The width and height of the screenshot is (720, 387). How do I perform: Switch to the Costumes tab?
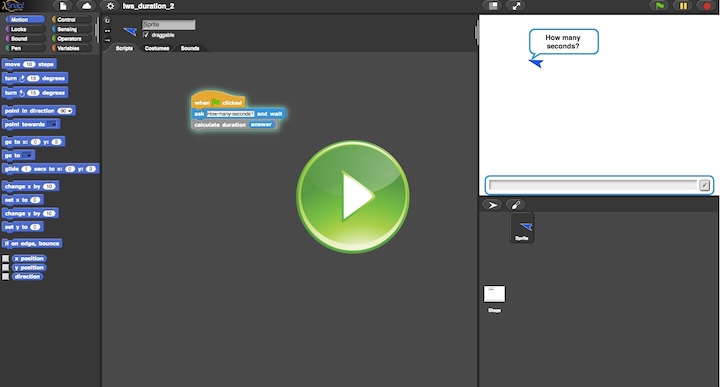[157, 48]
